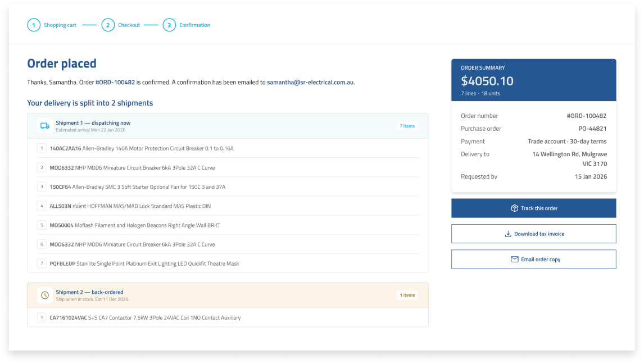Click the step 2 circle icon

coord(108,25)
